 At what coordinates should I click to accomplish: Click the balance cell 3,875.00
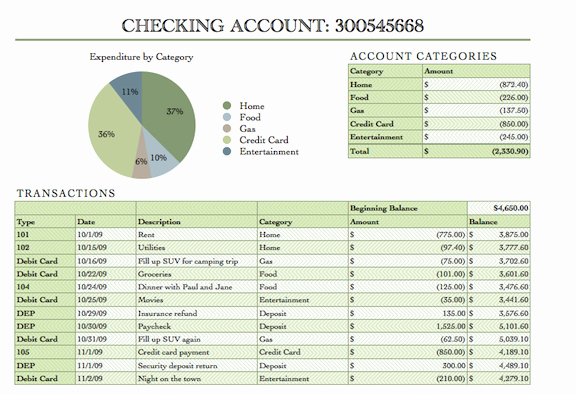coord(499,235)
